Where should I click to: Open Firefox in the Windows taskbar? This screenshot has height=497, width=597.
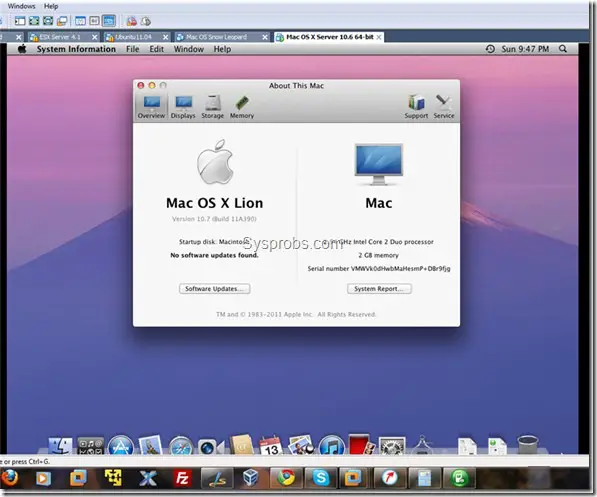10,478
